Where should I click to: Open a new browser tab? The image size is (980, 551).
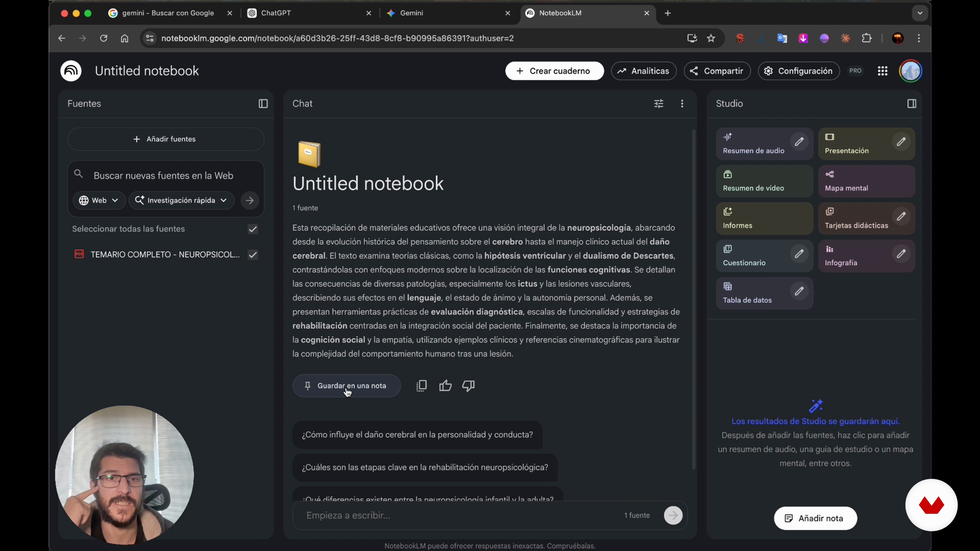[668, 13]
